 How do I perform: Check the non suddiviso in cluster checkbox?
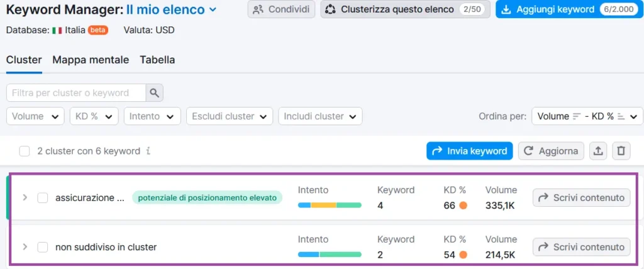tap(43, 247)
